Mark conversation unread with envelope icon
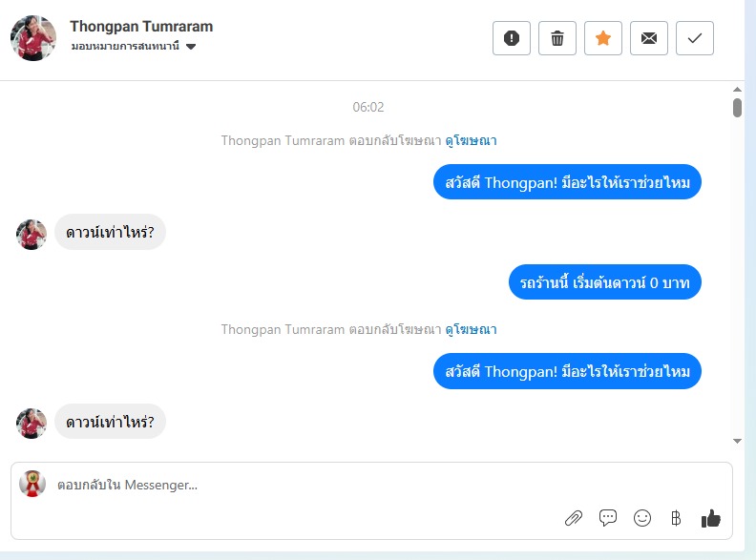 [649, 38]
